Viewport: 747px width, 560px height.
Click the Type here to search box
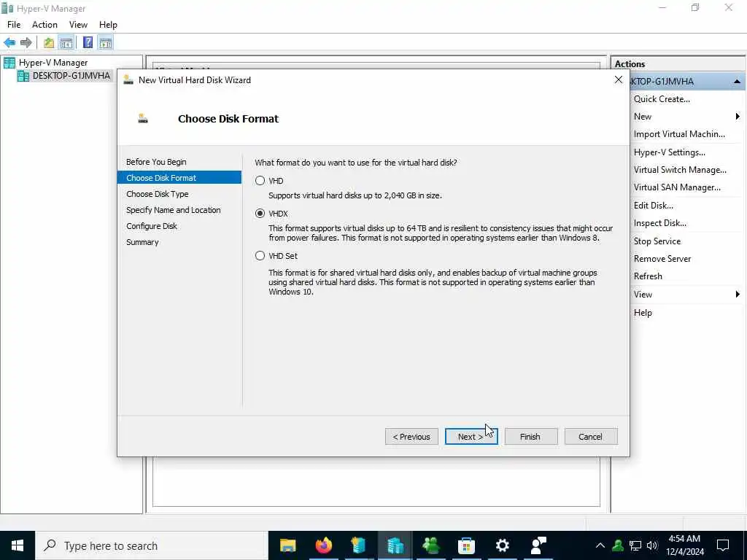(152, 545)
